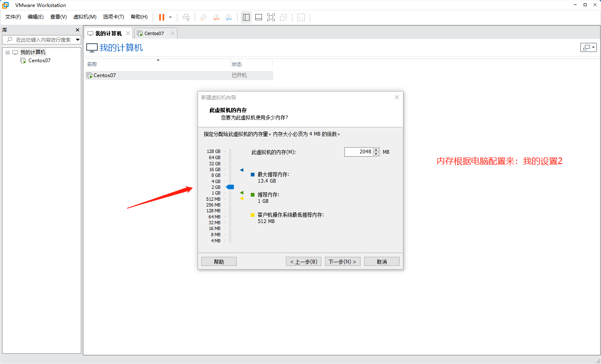Viewport: 601px width, 364px height.
Task: Close the 新建虚拟机向导 dialog
Action: pyautogui.click(x=397, y=97)
